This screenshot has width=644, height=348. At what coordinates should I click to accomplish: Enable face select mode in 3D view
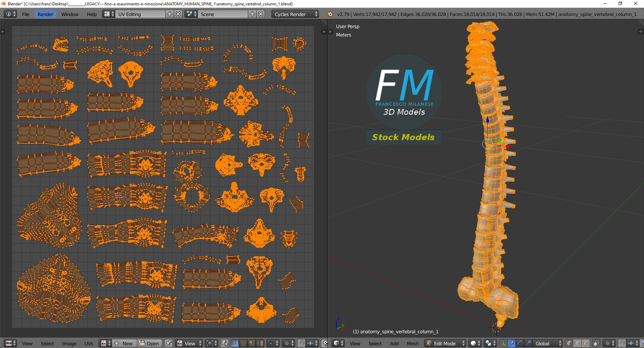586,343
